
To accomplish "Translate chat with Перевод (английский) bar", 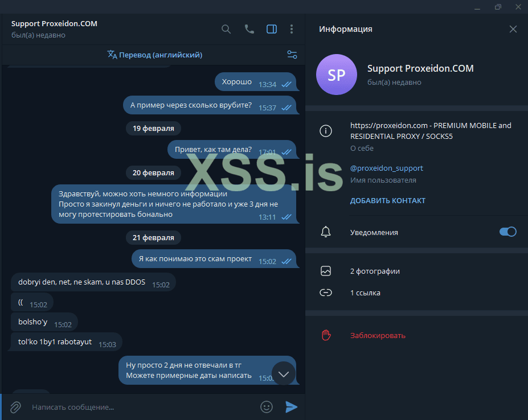I will pos(155,55).
